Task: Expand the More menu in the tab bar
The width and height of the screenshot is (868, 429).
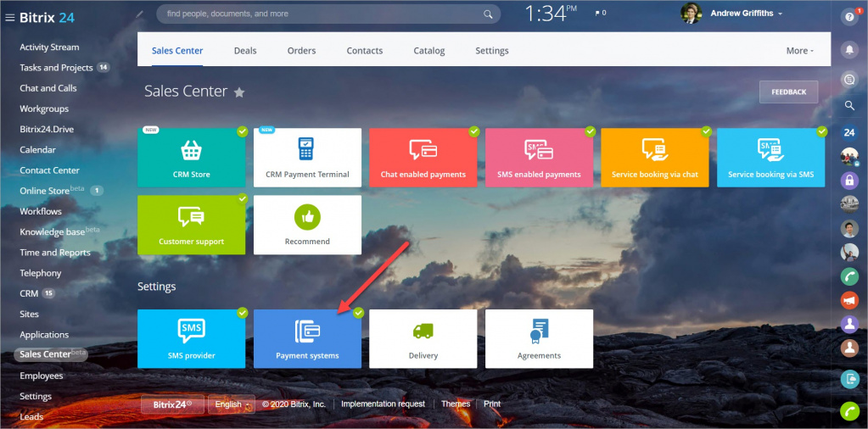Action: pyautogui.click(x=800, y=51)
